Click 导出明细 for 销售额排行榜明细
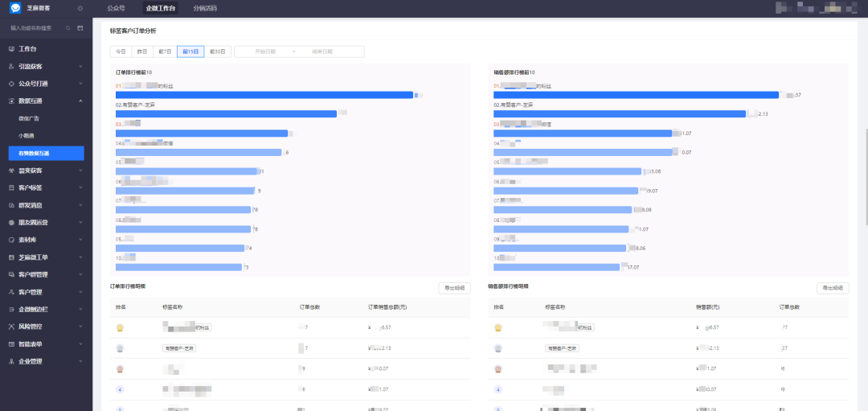The width and height of the screenshot is (868, 411). 833,288
